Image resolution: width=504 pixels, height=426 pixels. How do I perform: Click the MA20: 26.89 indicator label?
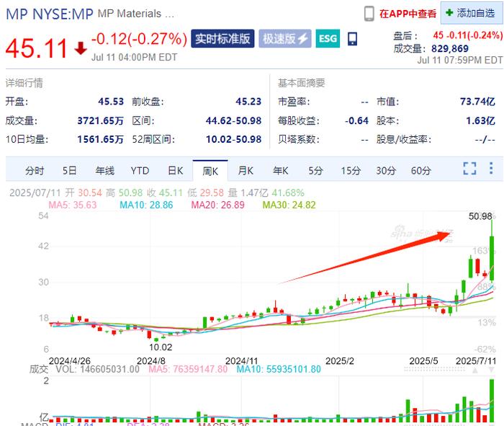(x=218, y=205)
